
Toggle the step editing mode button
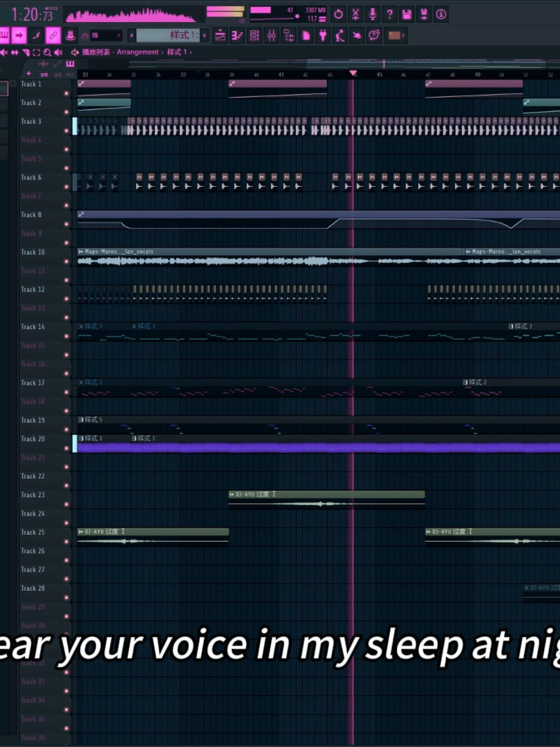36,35
